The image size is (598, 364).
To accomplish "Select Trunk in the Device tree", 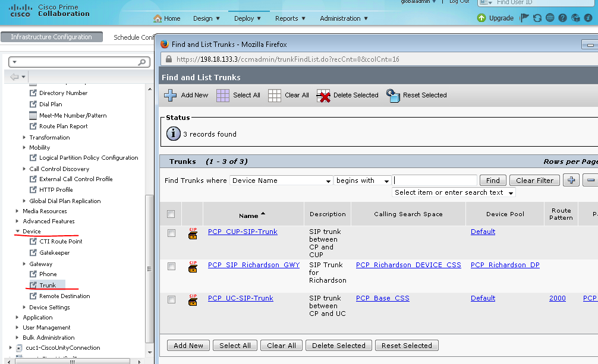I will click(x=48, y=285).
